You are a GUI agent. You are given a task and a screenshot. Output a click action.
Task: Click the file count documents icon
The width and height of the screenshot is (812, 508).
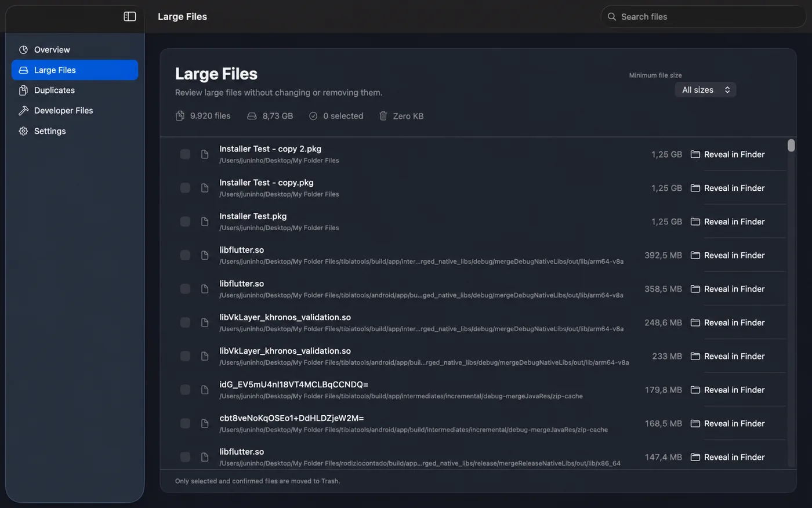(180, 116)
